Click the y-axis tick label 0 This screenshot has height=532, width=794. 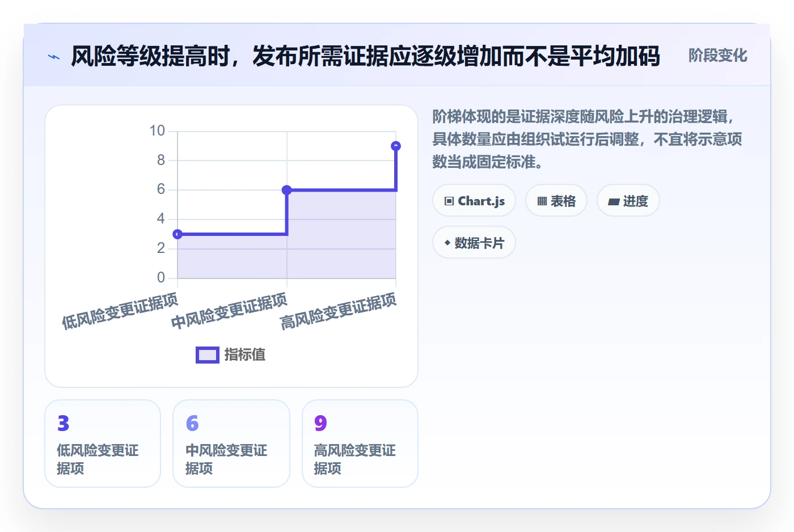pos(161,278)
